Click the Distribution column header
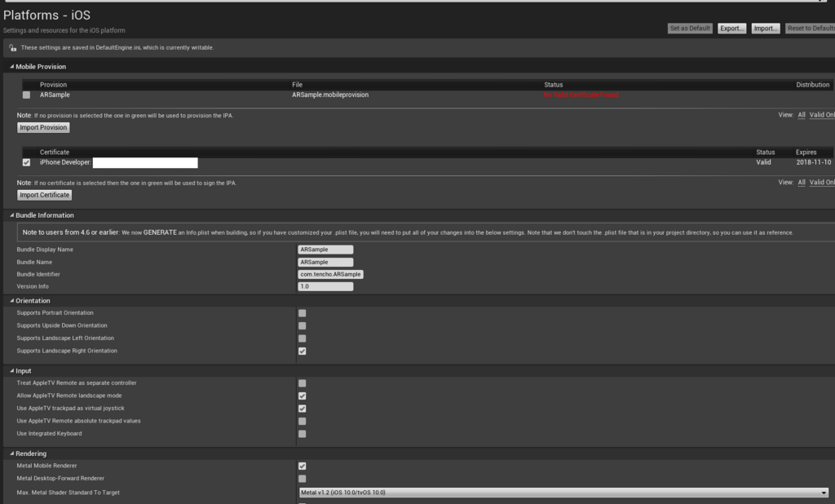The height and width of the screenshot is (504, 835). (x=813, y=85)
